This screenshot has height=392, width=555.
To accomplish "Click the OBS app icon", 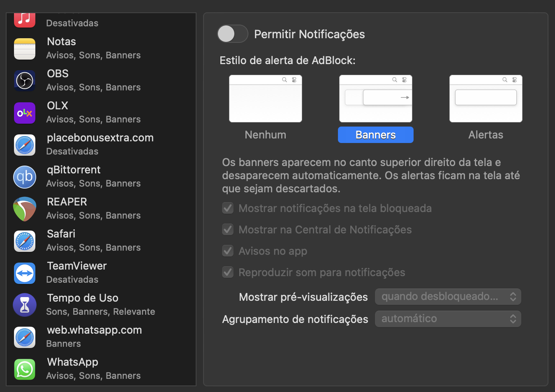I will point(25,81).
